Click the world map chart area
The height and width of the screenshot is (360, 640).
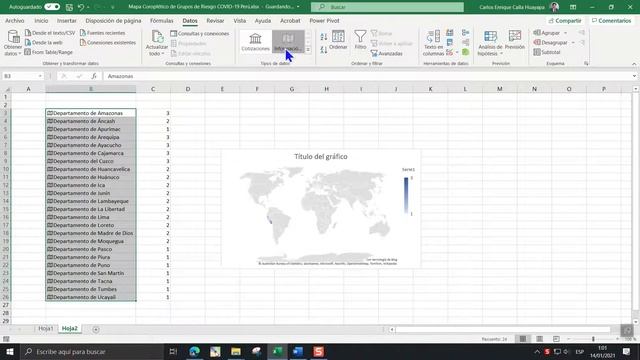315,214
